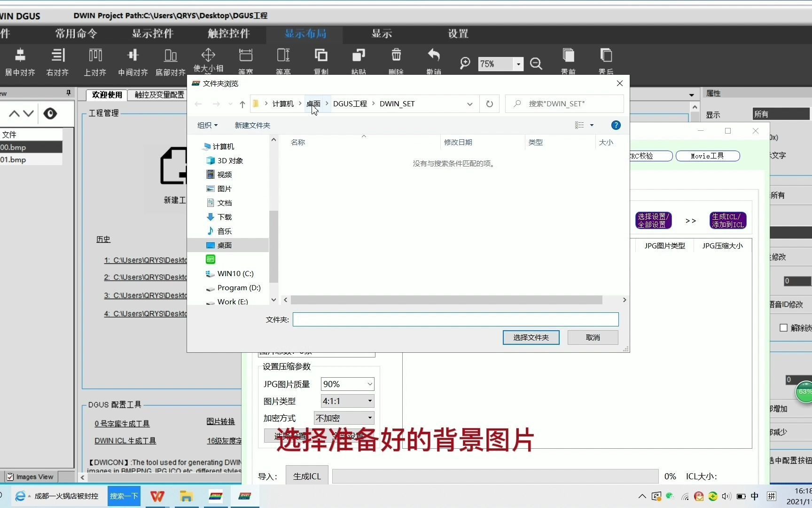The image size is (812, 508).
Task: Click the 删除 delete icon
Action: pos(396,59)
